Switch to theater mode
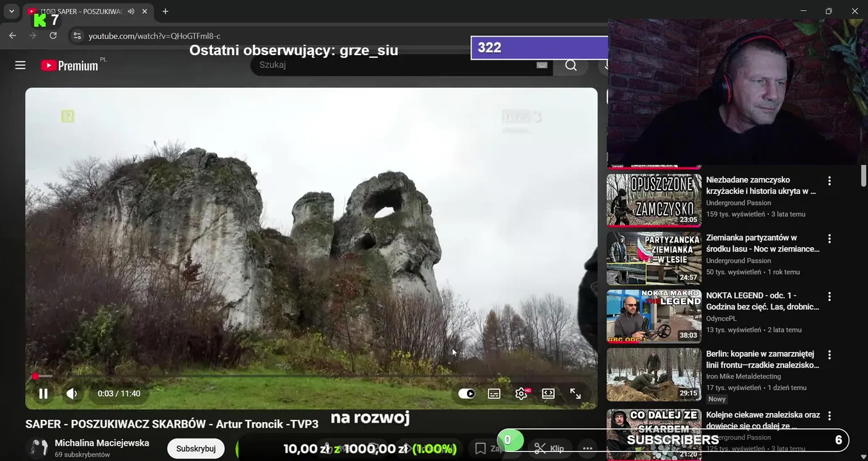868x461 pixels. coord(548,394)
